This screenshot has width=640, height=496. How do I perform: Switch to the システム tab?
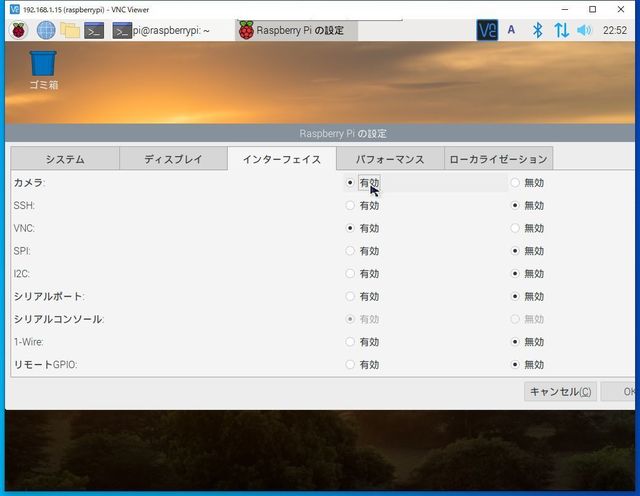click(65, 158)
